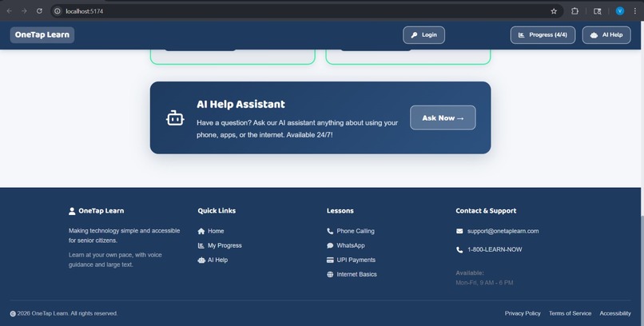The width and height of the screenshot is (644, 326).
Task: Click the Mon-Fri, 9 AM - 6 PM text
Action: 484,283
